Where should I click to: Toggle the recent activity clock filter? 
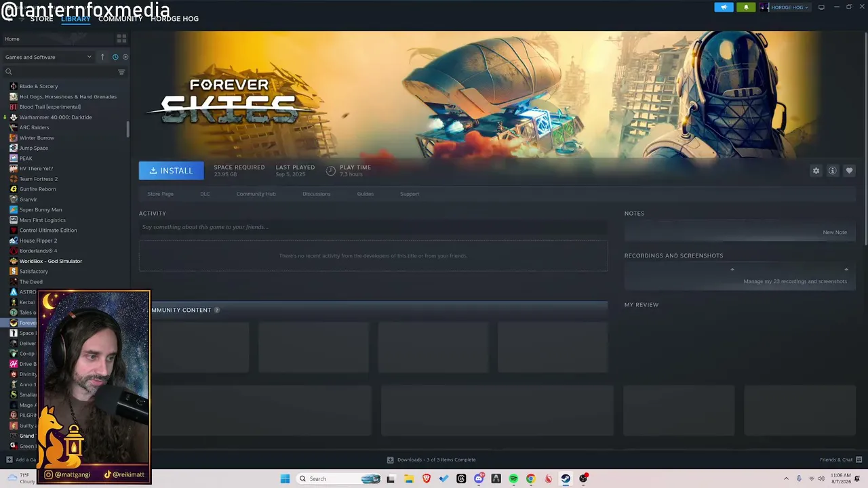[115, 57]
